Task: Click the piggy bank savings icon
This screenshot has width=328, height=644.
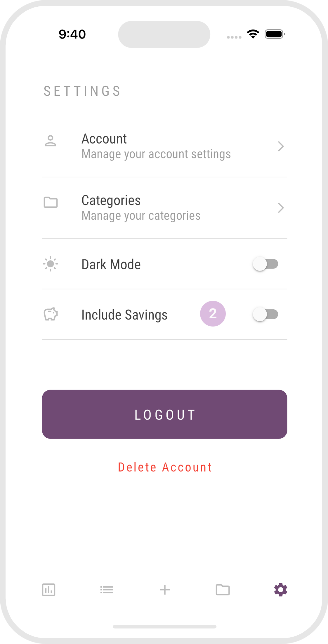Action: click(x=51, y=314)
